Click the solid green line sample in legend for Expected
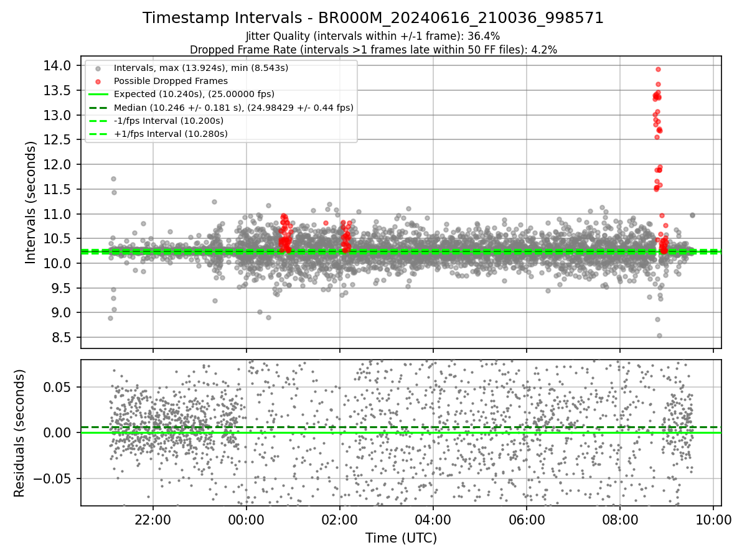747x560 pixels. tap(98, 95)
